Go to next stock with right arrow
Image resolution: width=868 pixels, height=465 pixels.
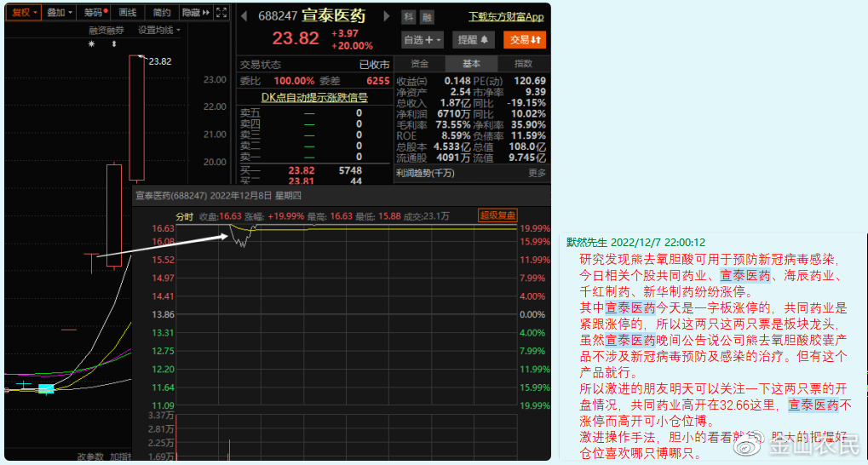(x=387, y=16)
